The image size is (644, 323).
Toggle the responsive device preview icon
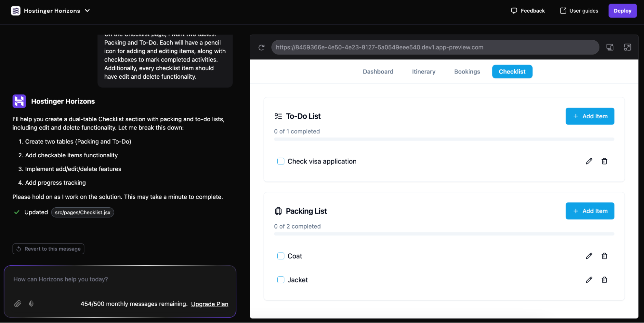(610, 47)
